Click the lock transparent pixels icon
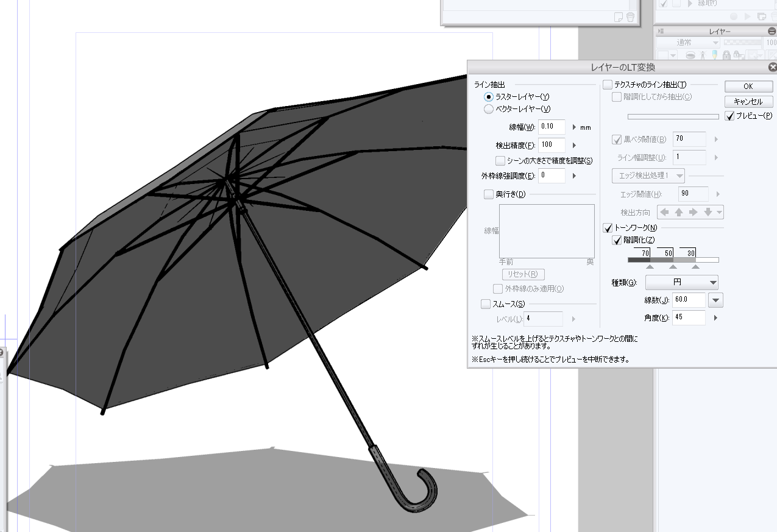Image resolution: width=777 pixels, height=532 pixels. coord(739,55)
